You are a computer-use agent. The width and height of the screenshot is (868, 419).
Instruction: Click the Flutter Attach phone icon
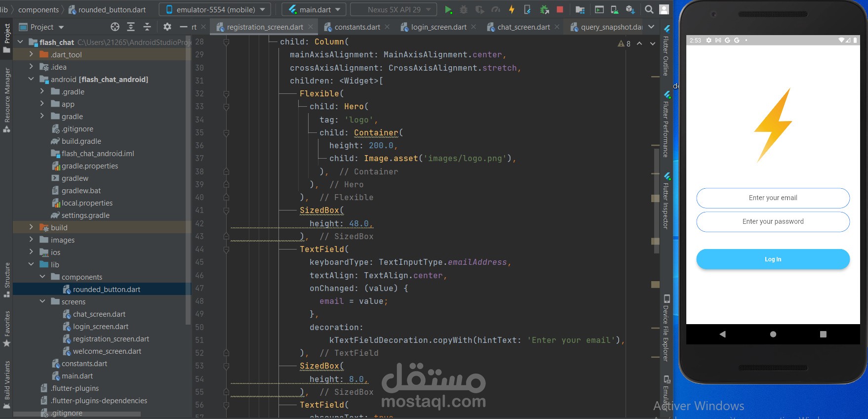click(x=527, y=9)
